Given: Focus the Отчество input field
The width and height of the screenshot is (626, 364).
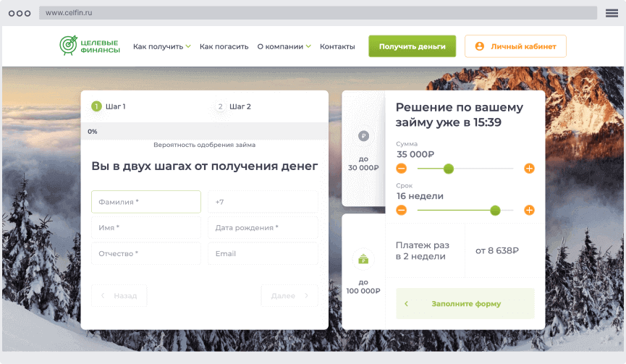Looking at the screenshot, I should (x=146, y=253).
